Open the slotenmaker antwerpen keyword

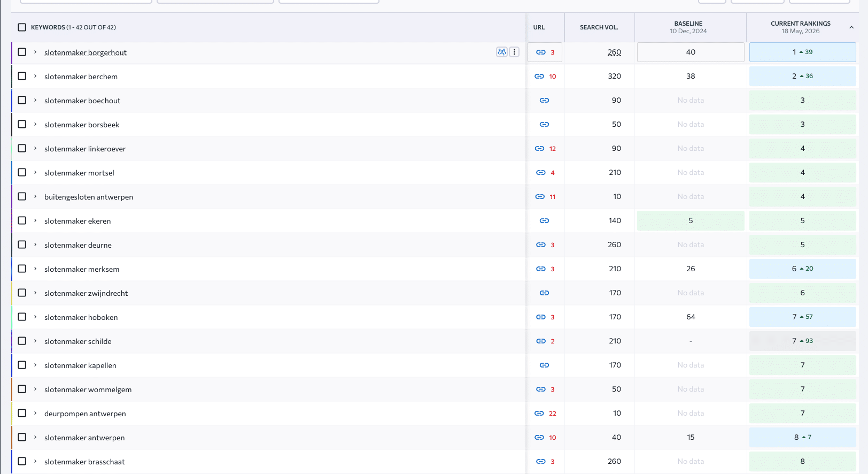(84, 438)
